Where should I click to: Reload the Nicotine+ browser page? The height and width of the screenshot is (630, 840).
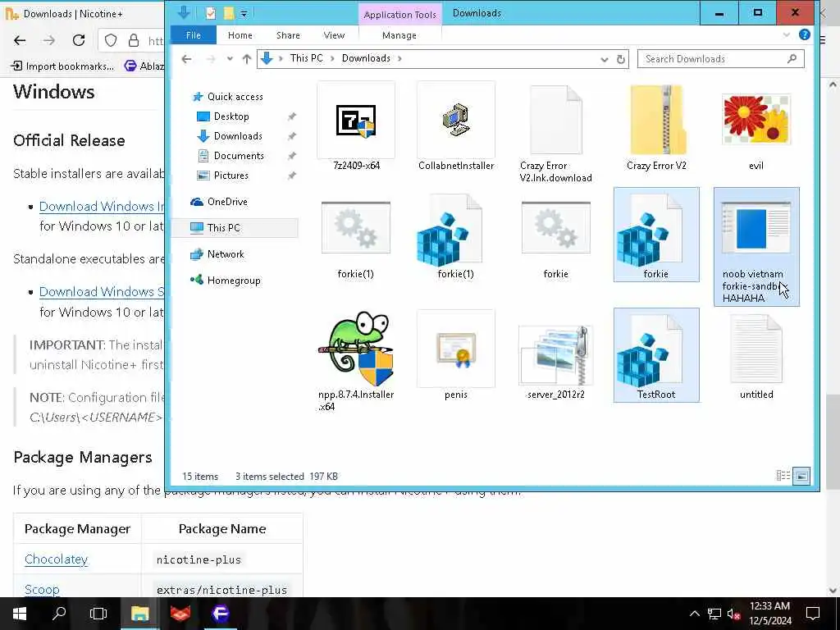pos(79,40)
